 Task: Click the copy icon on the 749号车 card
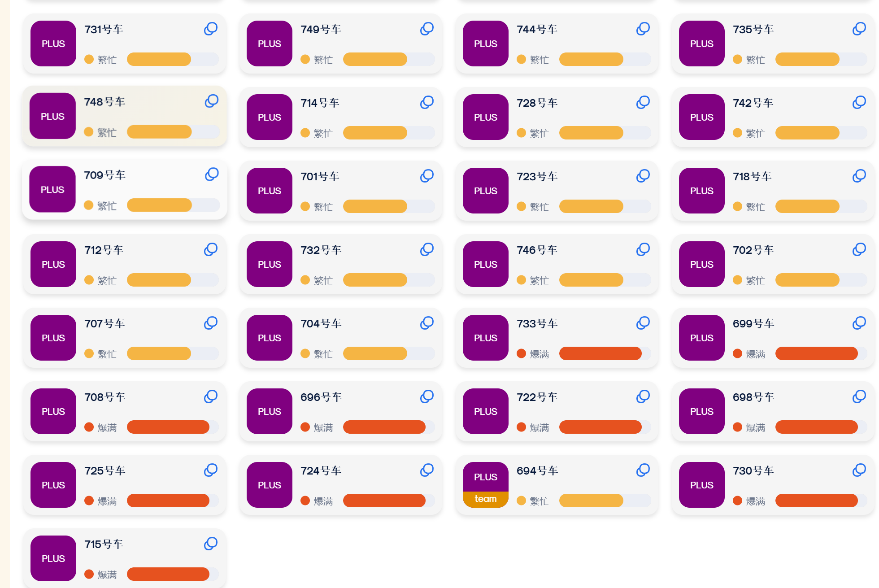point(427,29)
